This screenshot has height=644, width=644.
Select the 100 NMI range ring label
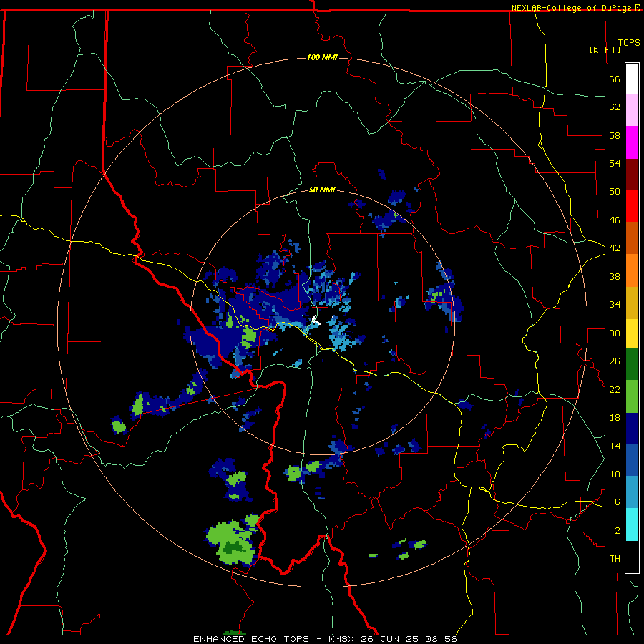click(x=322, y=57)
